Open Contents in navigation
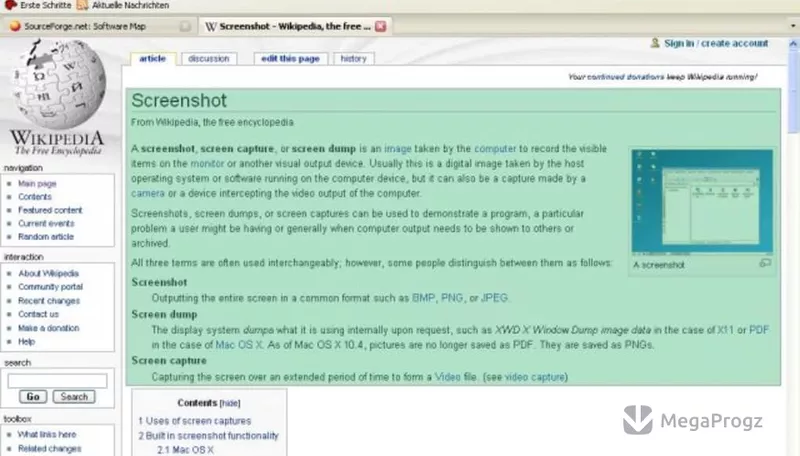Screen dimensions: 800x456 pos(35,197)
